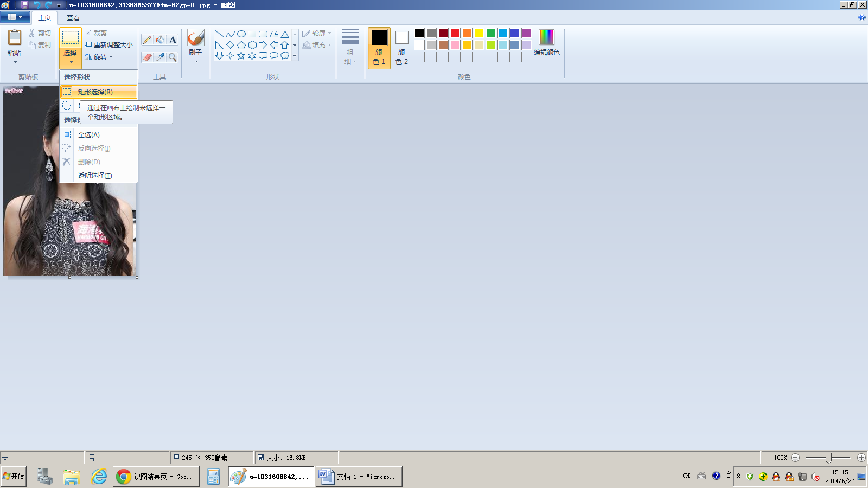Pick the red color swatch

pyautogui.click(x=455, y=33)
